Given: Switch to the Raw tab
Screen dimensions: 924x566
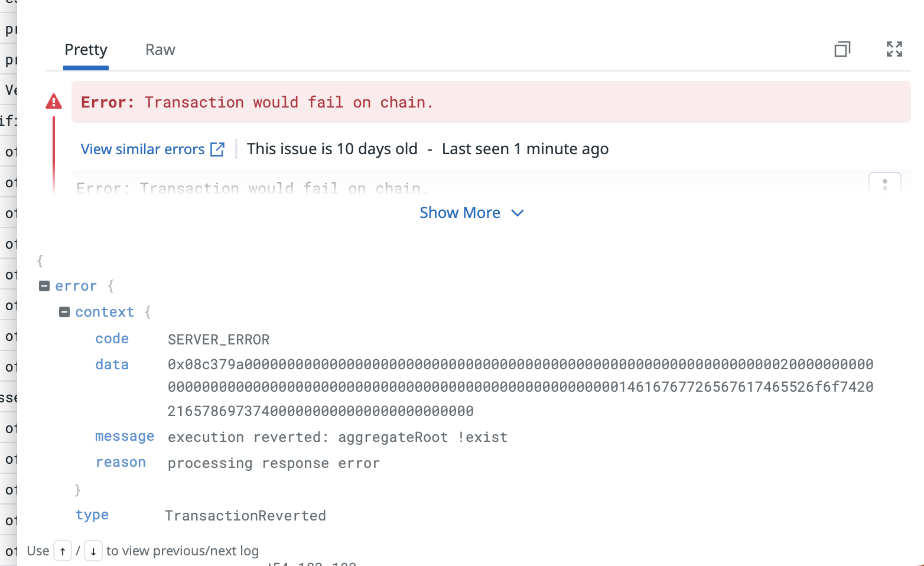Looking at the screenshot, I should tap(160, 50).
